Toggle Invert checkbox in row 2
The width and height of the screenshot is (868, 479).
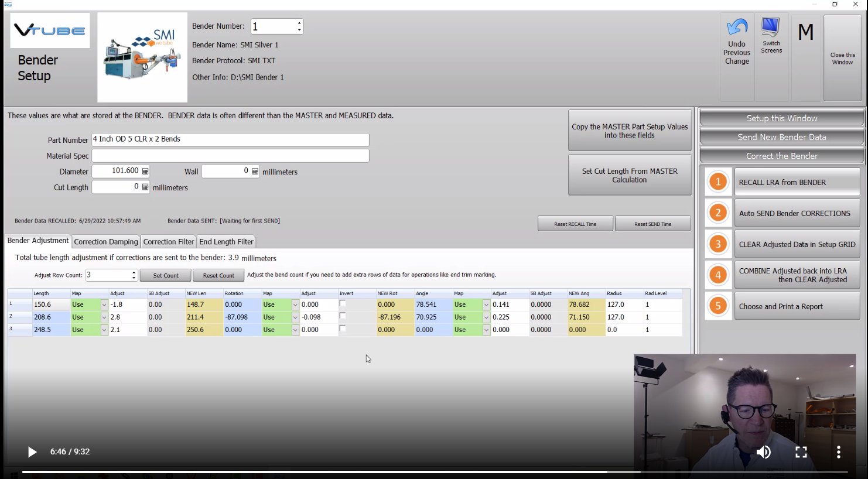[x=343, y=316]
